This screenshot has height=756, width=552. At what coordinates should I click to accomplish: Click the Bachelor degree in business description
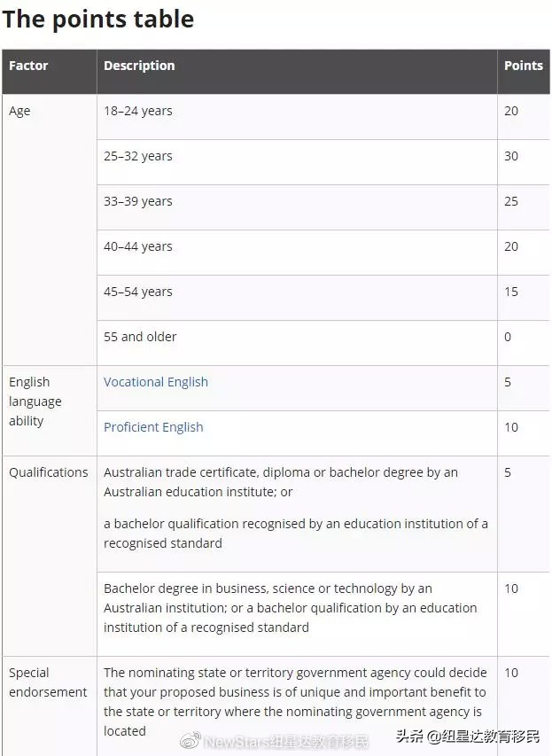[291, 607]
